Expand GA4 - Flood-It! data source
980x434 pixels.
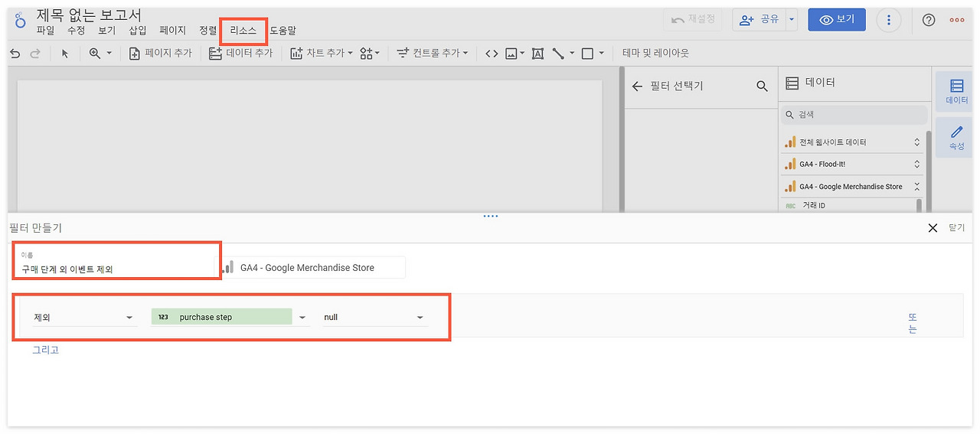click(x=917, y=164)
